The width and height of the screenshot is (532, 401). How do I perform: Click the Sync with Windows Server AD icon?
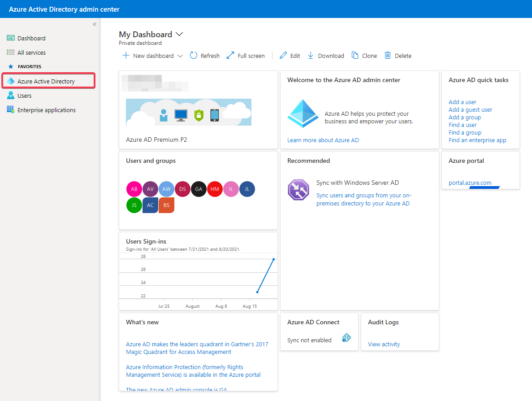point(298,189)
